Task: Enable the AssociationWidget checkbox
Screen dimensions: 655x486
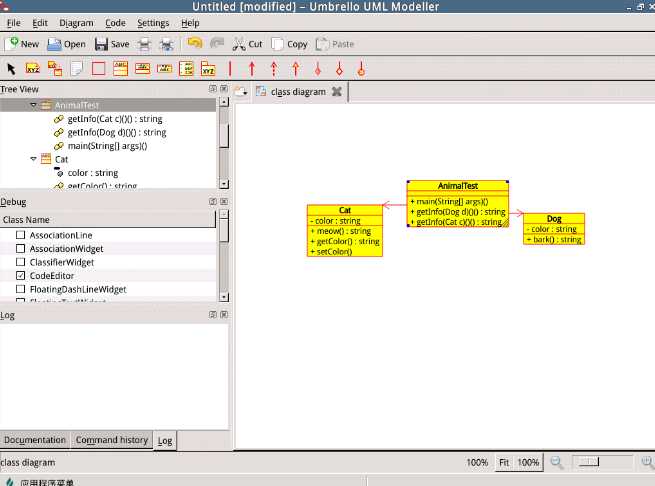Action: coord(20,249)
